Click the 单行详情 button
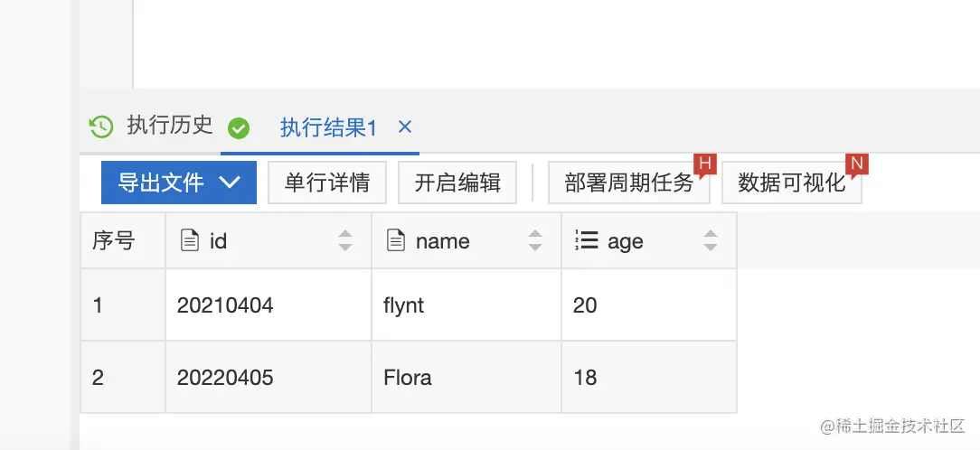 click(327, 183)
